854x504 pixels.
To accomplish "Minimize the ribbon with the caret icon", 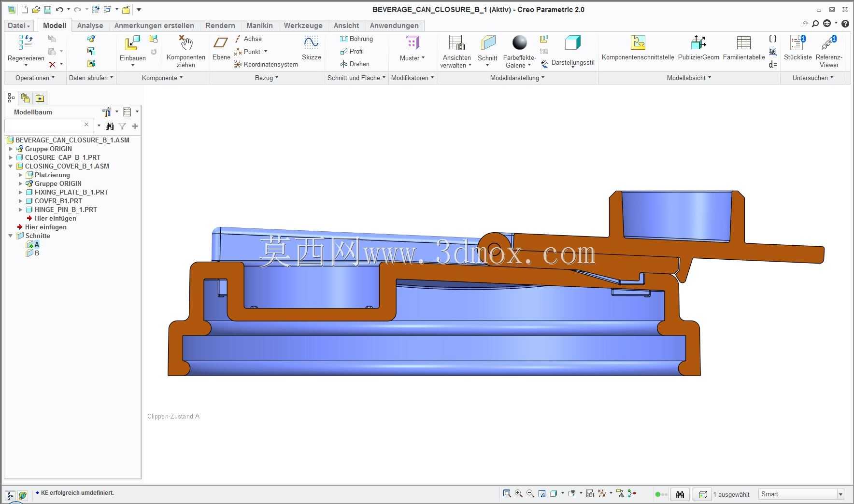I will pyautogui.click(x=805, y=23).
